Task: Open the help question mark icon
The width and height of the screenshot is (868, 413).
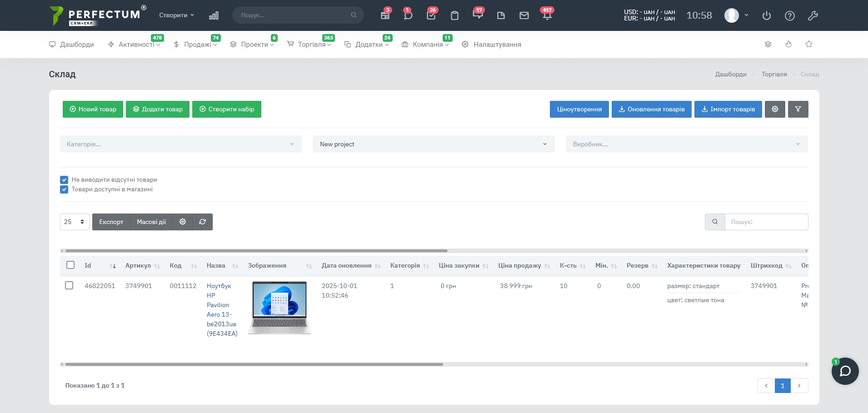Action: tap(790, 15)
